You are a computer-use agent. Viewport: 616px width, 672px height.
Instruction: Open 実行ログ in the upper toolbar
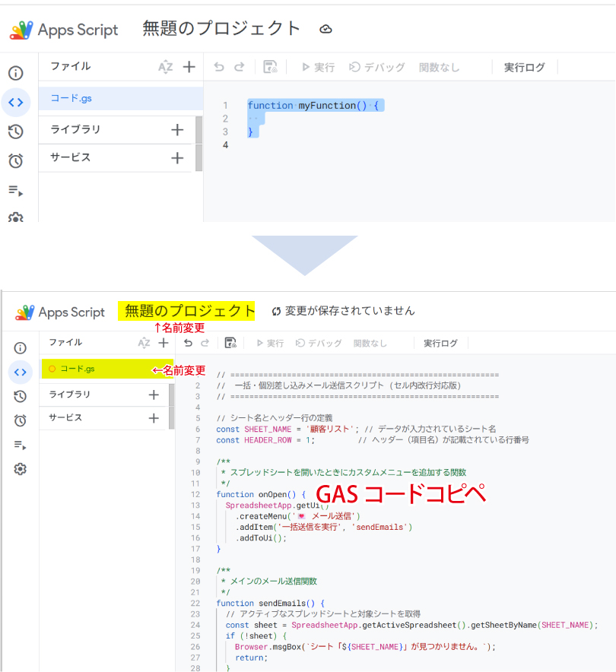click(524, 68)
